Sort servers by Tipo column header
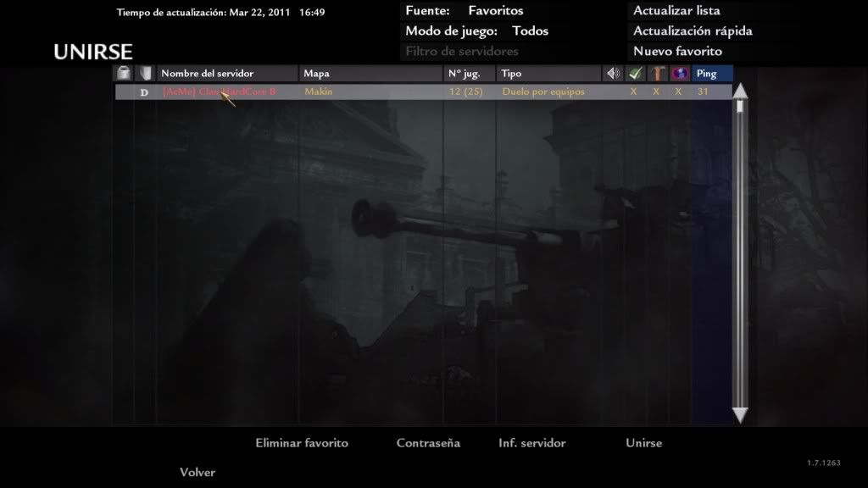Image resolution: width=868 pixels, height=488 pixels. coord(548,73)
